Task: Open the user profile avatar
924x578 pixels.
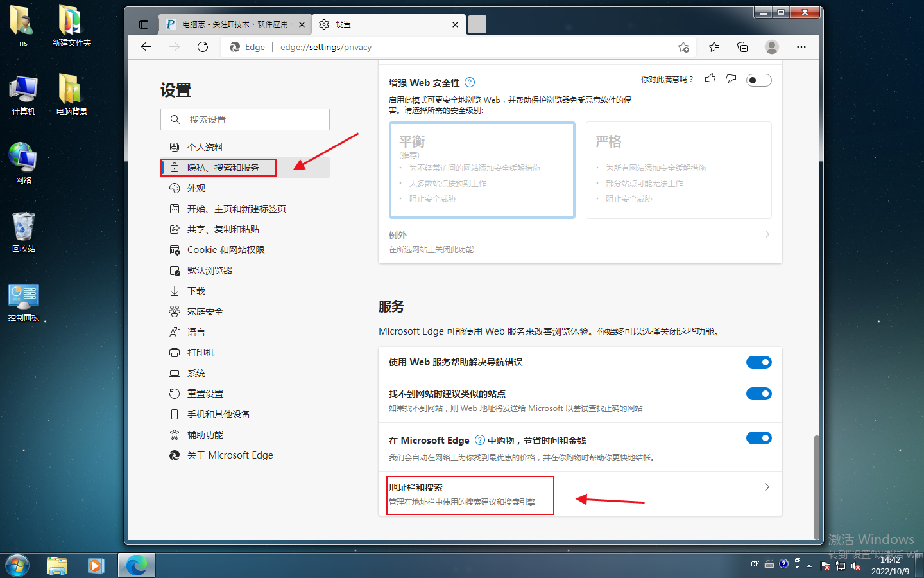Action: 772,47
